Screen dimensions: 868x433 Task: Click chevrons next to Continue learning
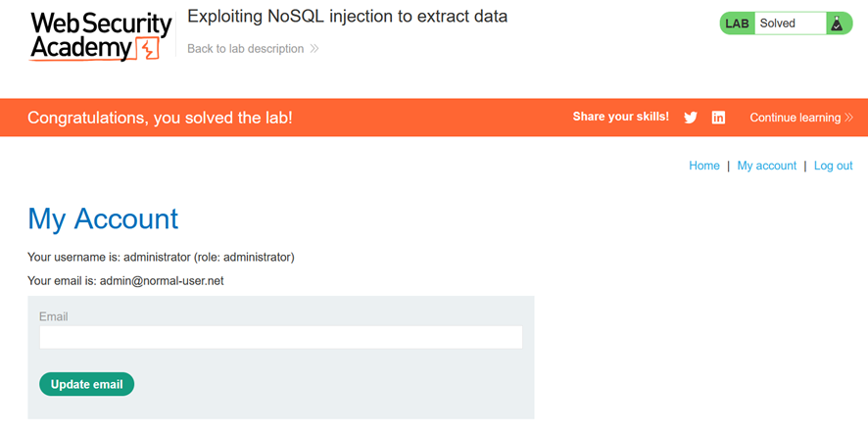848,118
